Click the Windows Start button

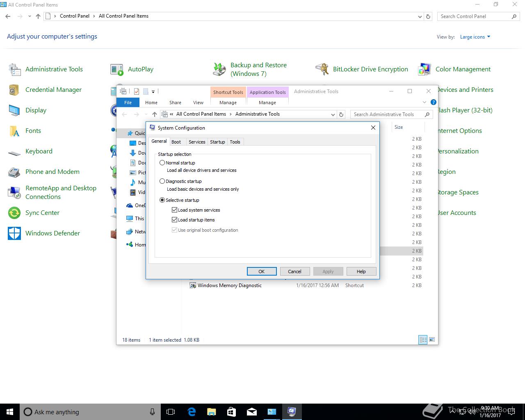(10, 412)
